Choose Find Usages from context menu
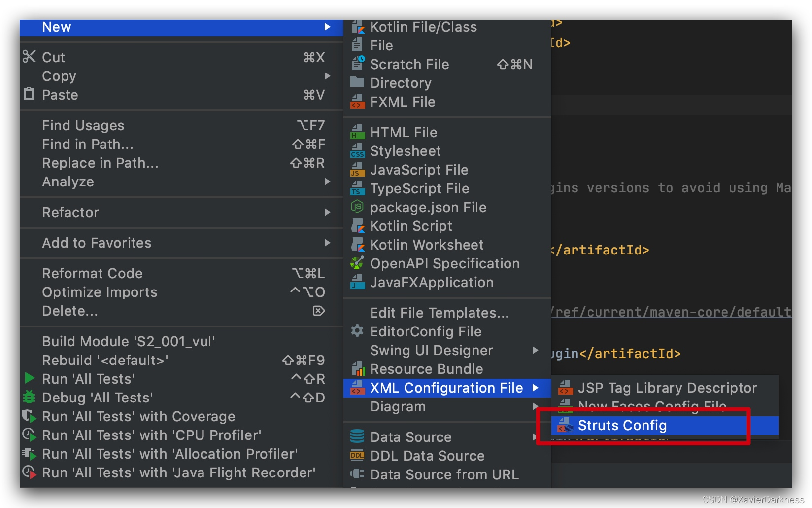 [x=181, y=125]
